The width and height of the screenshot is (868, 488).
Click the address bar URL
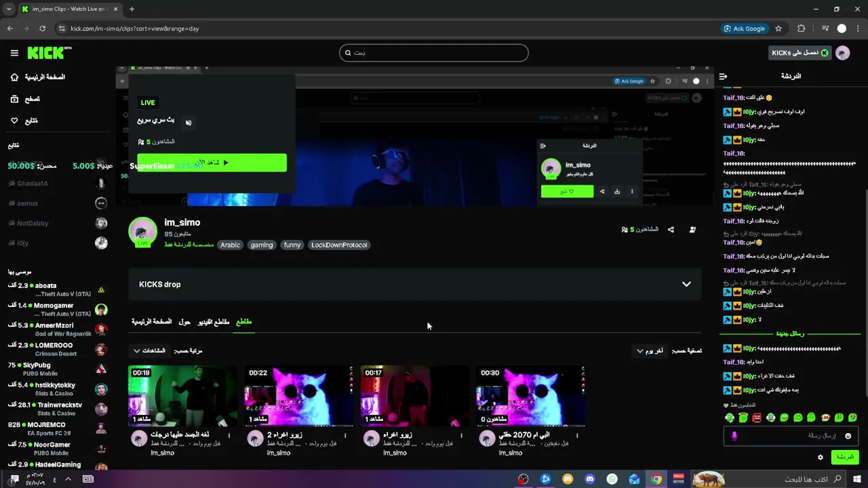click(136, 28)
